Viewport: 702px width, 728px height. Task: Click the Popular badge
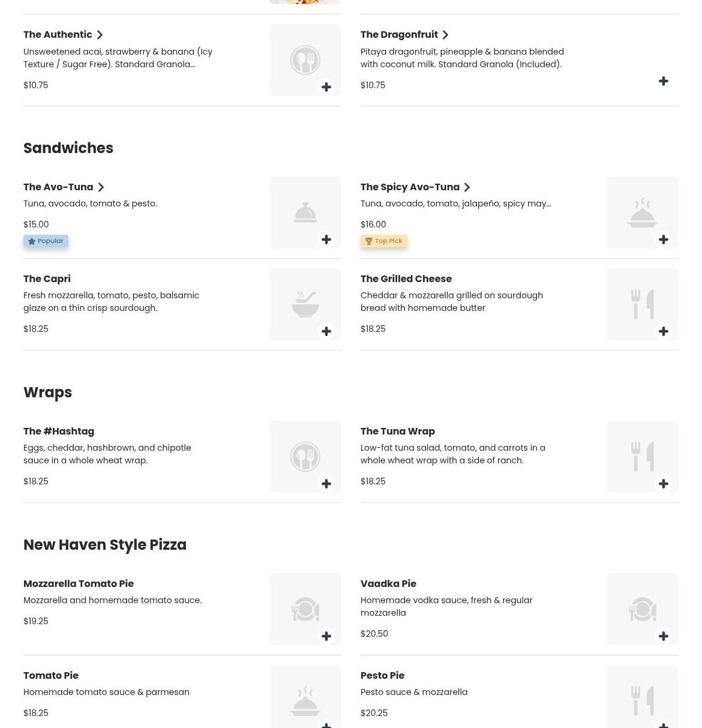point(46,241)
